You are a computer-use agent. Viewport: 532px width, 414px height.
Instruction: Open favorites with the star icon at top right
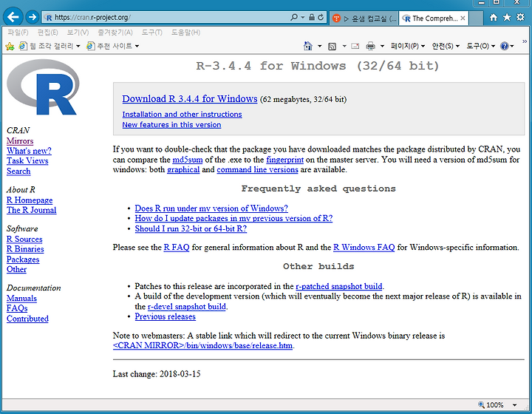point(507,17)
